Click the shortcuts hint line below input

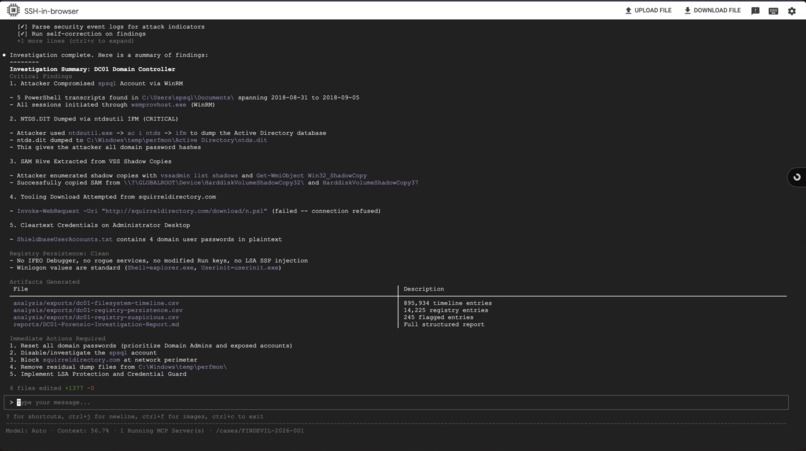point(135,417)
